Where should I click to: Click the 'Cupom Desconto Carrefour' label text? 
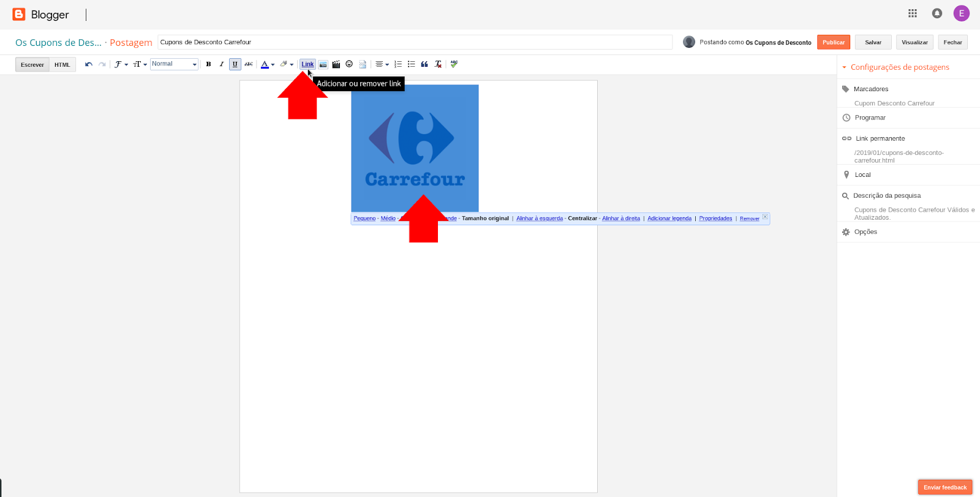(894, 103)
